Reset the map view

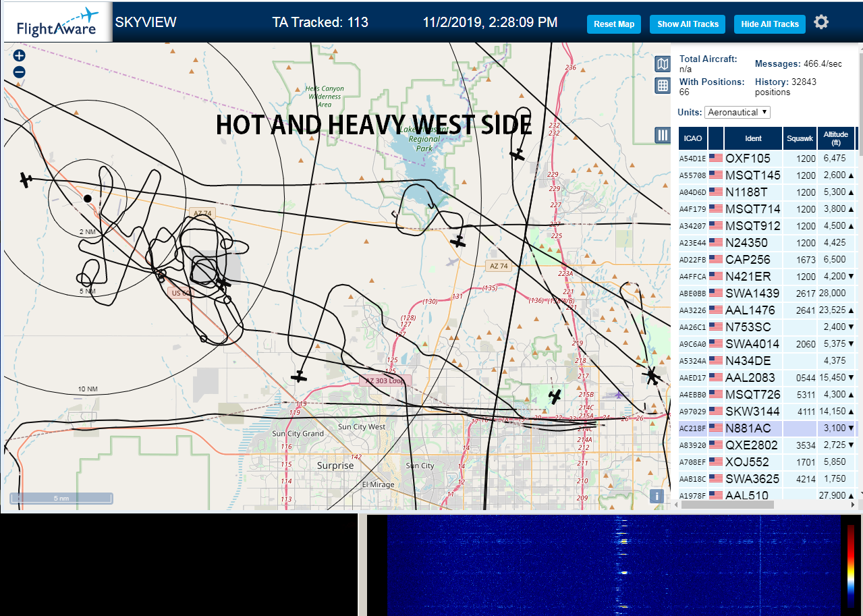point(614,24)
